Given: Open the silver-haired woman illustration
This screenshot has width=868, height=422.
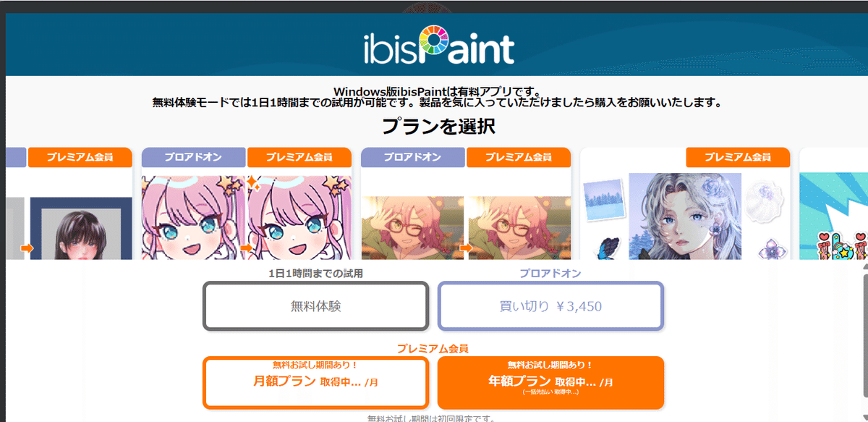Looking at the screenshot, I should tap(685, 216).
